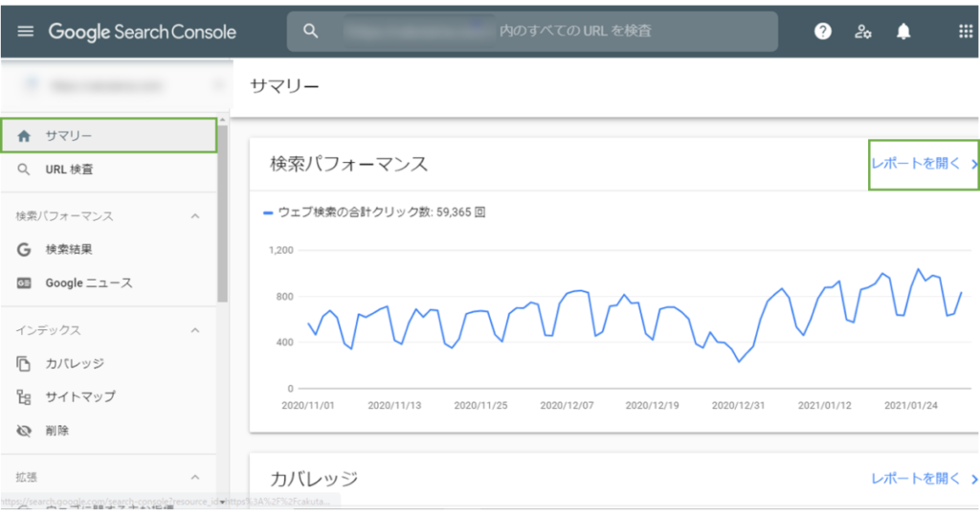Viewport: 980px width, 515px height.
Task: Select サマリー in the sidebar
Action: pyautogui.click(x=109, y=135)
